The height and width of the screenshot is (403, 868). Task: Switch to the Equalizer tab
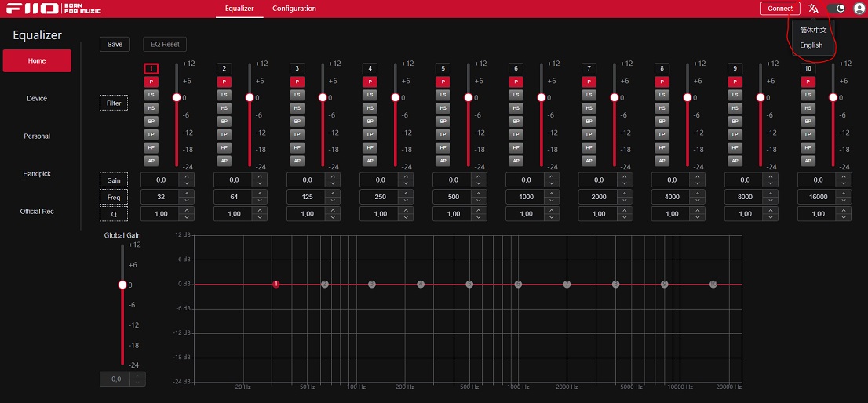[239, 9]
